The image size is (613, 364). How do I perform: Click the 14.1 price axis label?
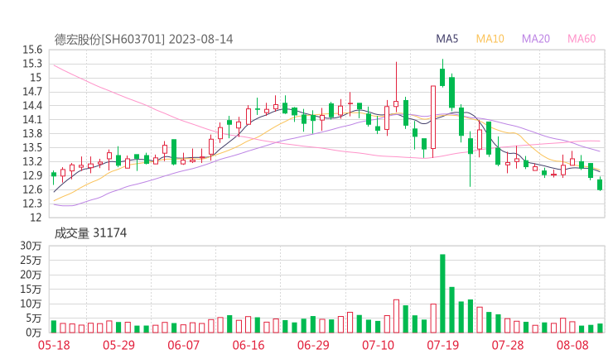tap(32, 119)
